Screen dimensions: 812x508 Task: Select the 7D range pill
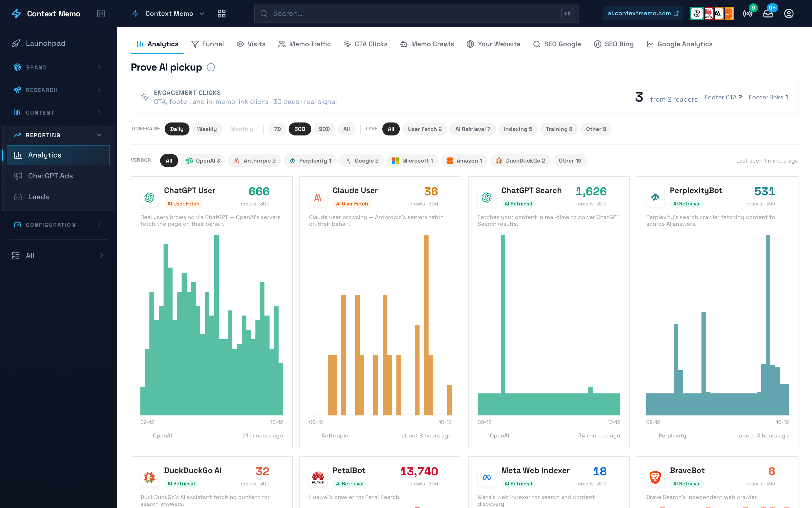[x=277, y=129]
